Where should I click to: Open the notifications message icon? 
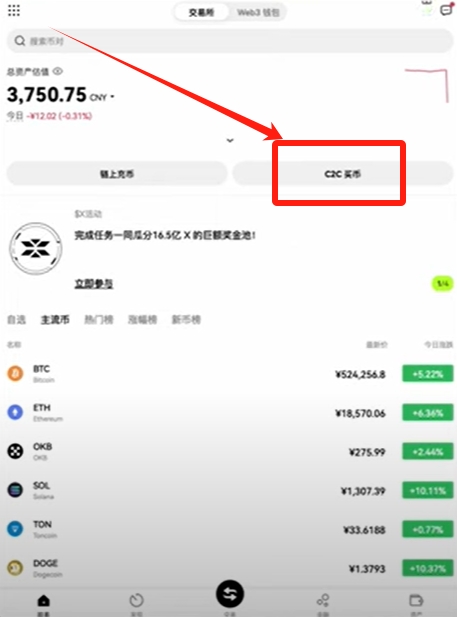click(446, 9)
